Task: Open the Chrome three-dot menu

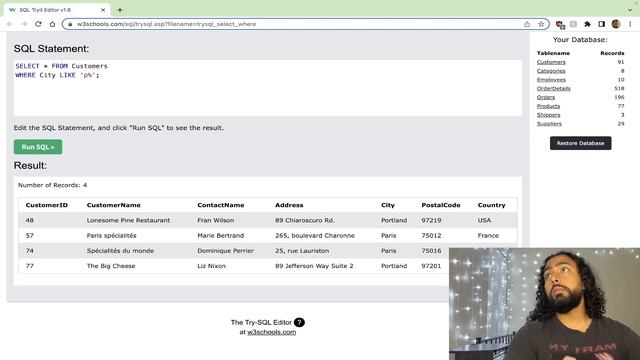Action: pos(630,24)
